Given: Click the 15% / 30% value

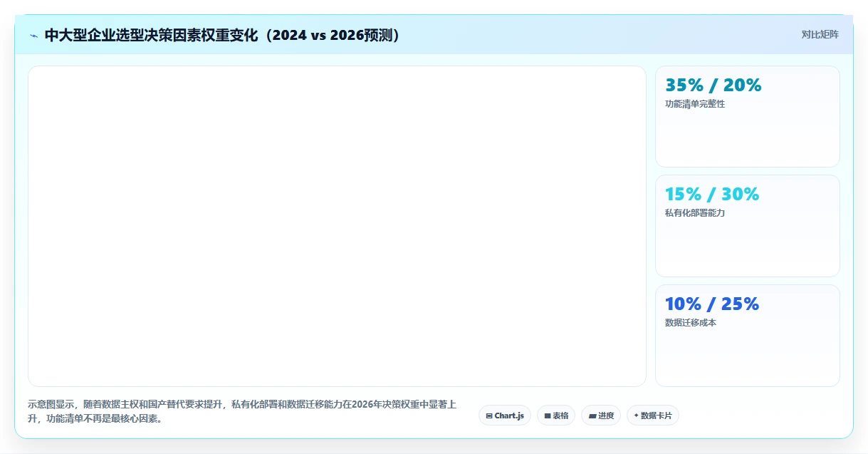Looking at the screenshot, I should [712, 195].
